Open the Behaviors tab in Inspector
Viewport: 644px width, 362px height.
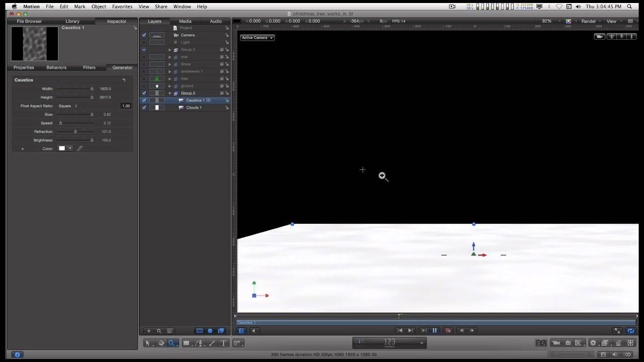click(56, 67)
